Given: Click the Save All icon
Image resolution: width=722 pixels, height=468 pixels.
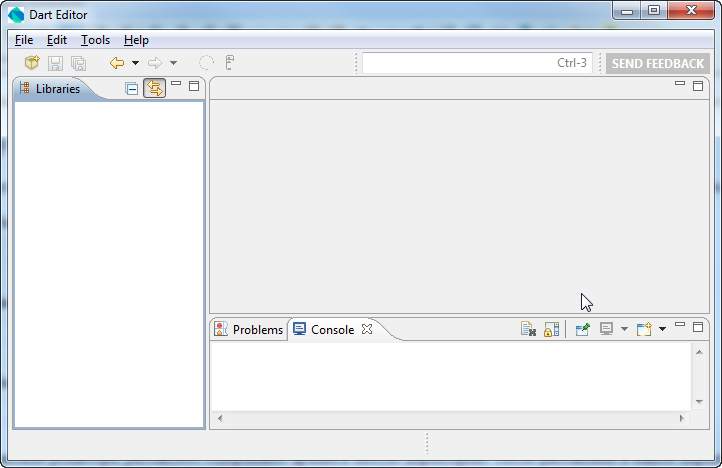Looking at the screenshot, I should coord(79,63).
